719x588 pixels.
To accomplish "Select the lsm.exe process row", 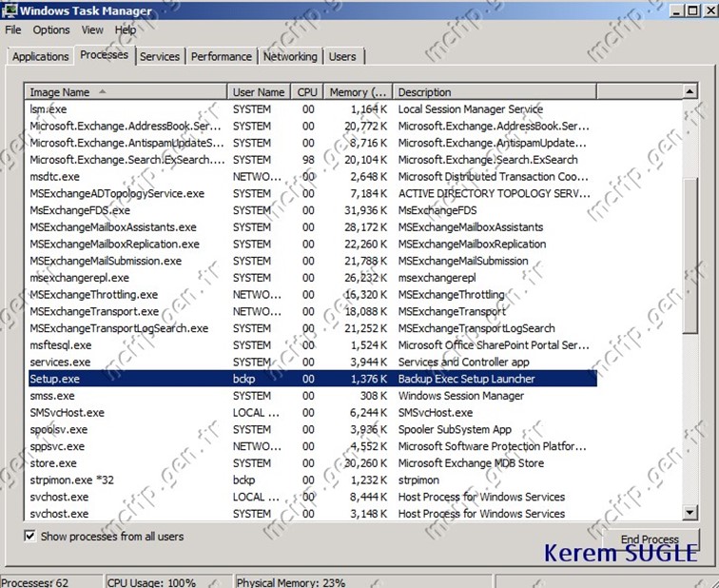I will click(312, 109).
